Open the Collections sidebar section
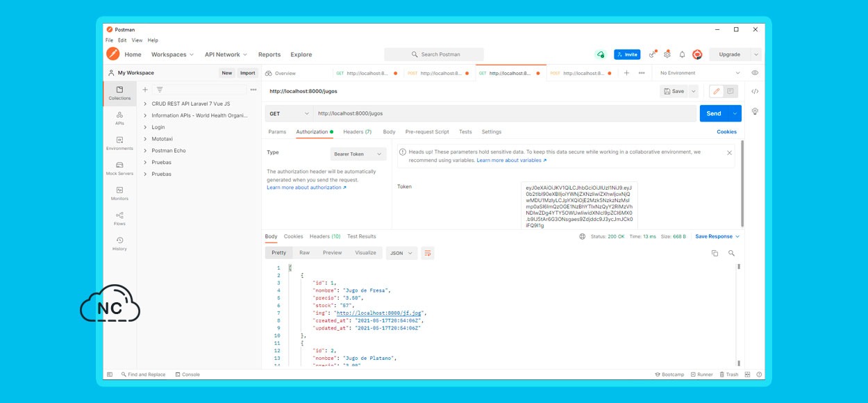The width and height of the screenshot is (868, 403). tap(119, 93)
